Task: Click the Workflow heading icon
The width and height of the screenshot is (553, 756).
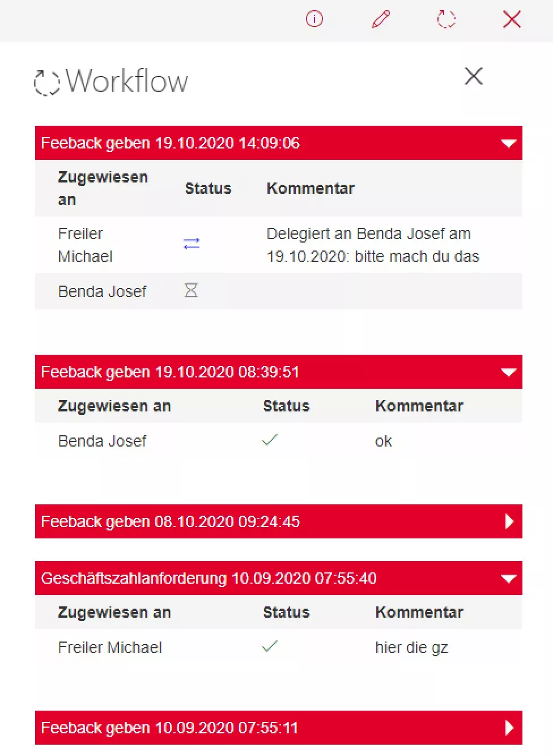Action: click(x=47, y=82)
